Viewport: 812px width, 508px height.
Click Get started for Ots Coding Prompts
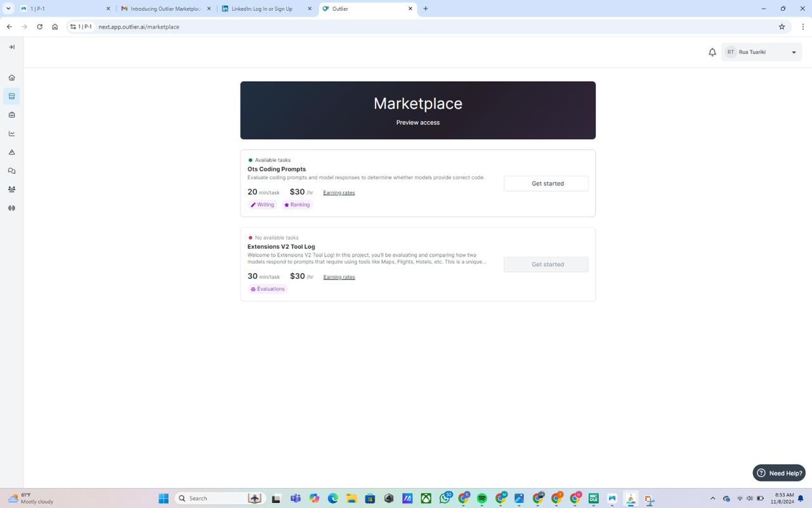pos(546,184)
